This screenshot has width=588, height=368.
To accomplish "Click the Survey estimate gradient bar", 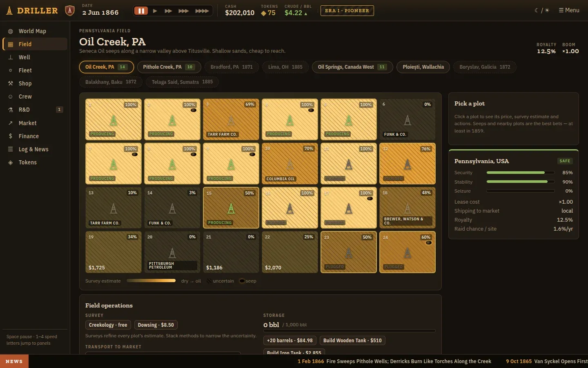I will [x=151, y=281].
